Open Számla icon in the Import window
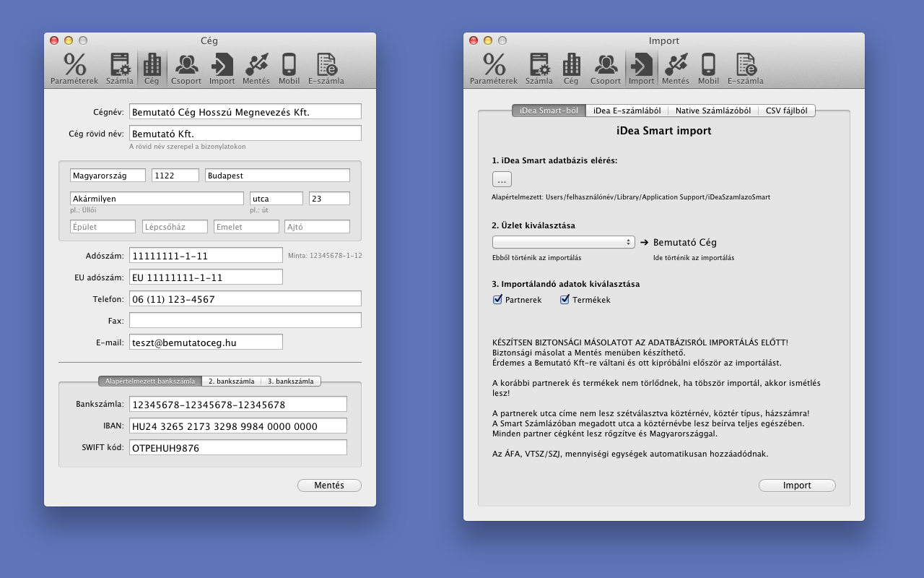Screen dimensions: 924x578 pos(539,69)
